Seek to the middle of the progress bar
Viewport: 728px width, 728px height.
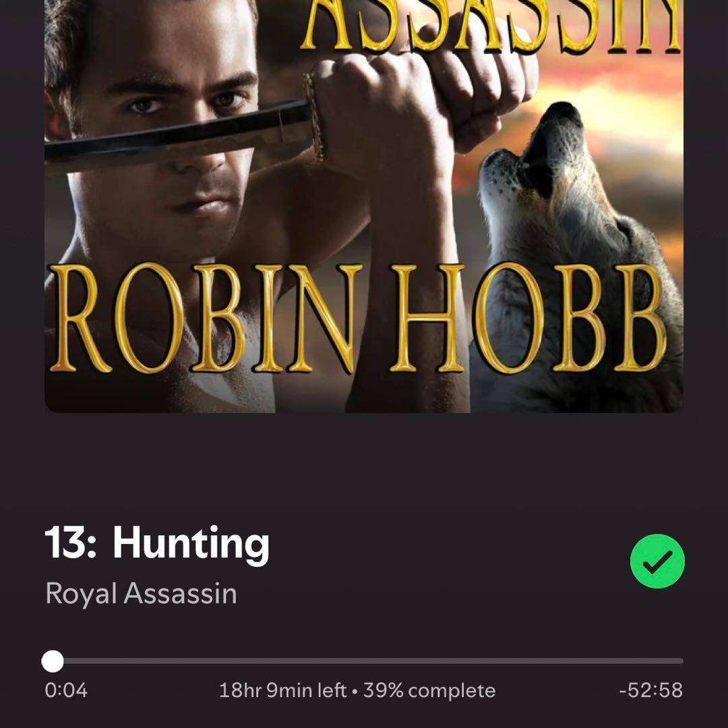364,661
